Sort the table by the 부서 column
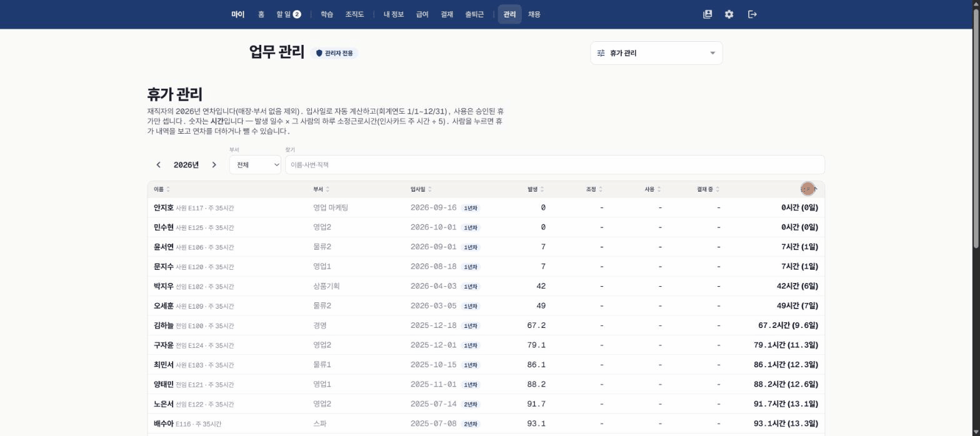 pos(321,189)
